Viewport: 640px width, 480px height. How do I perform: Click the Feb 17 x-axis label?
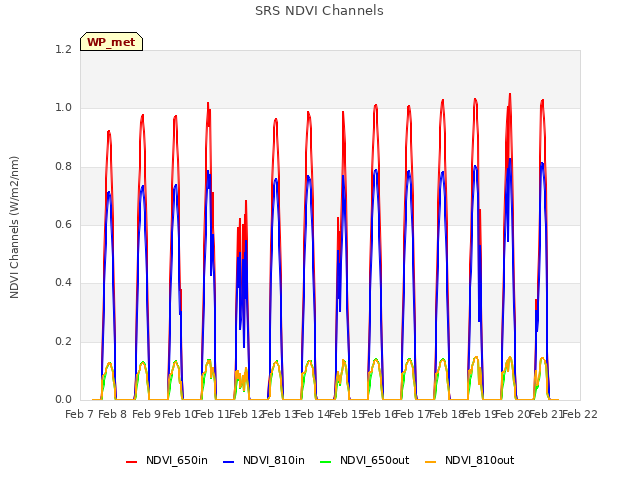pos(413,414)
